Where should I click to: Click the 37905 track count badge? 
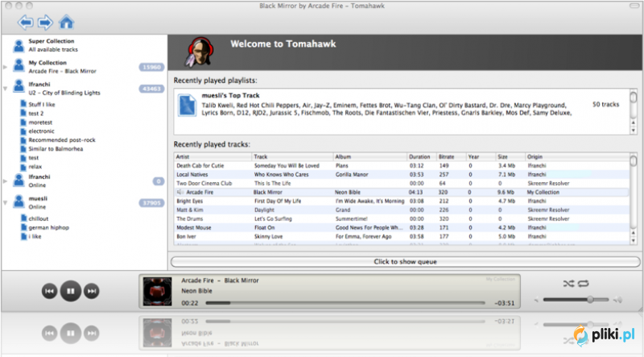(x=151, y=203)
